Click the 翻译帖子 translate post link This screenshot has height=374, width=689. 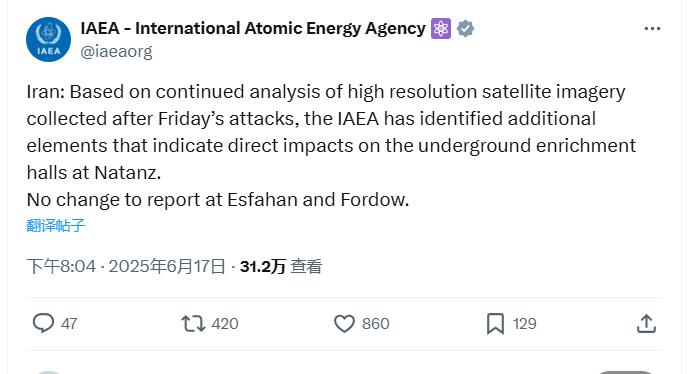click(55, 226)
